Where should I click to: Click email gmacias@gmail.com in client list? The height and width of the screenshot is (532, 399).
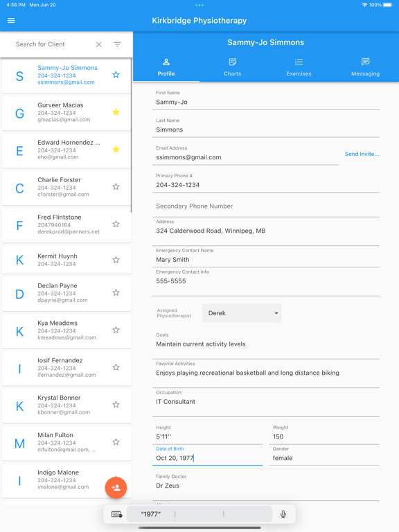[64, 120]
